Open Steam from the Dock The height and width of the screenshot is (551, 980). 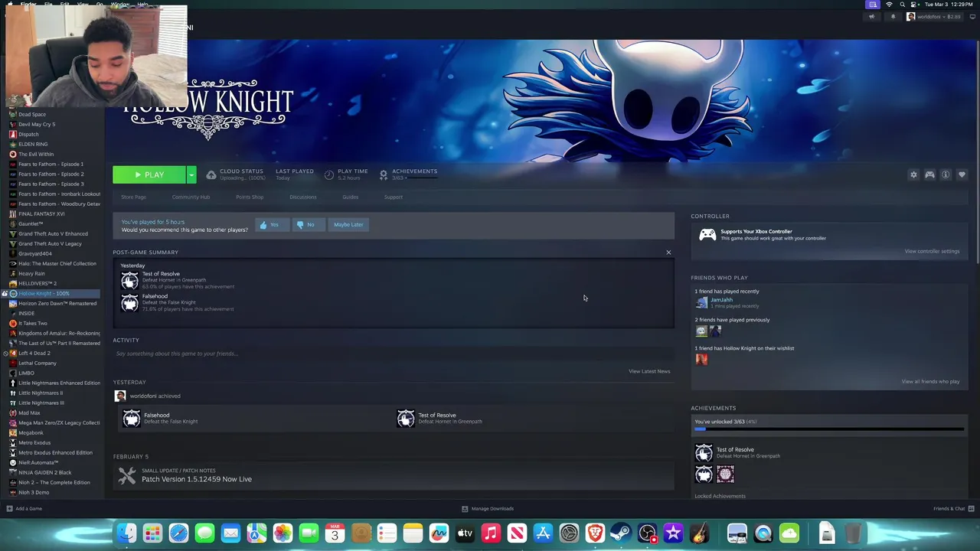click(x=621, y=533)
